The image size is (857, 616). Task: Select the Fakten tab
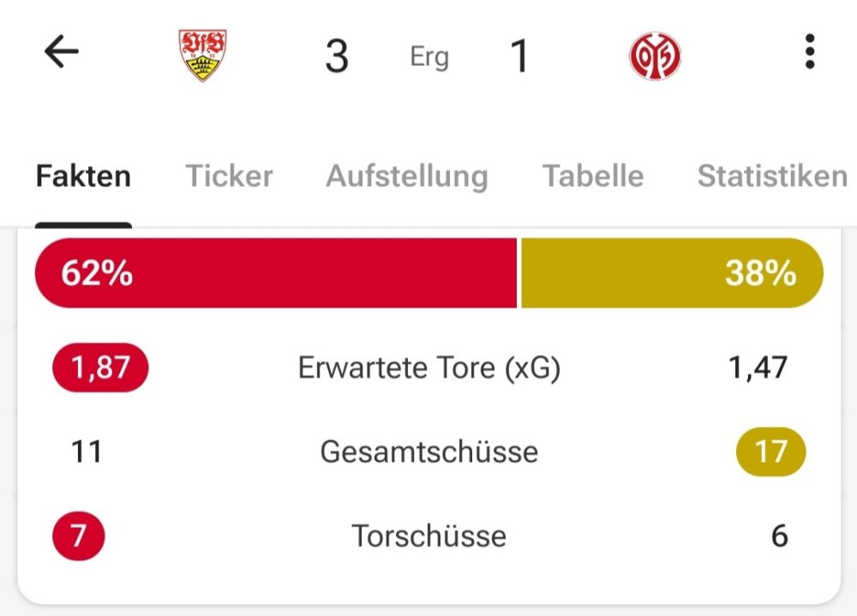pos(83,176)
